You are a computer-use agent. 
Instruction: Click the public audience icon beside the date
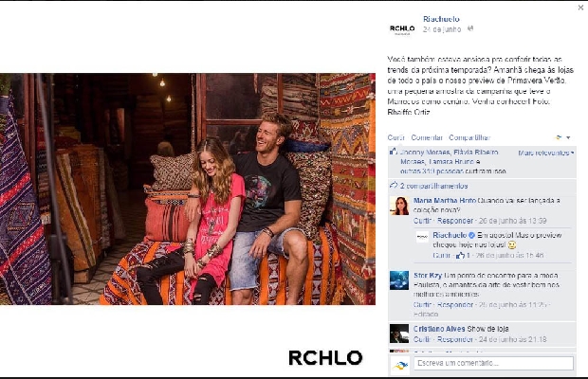coord(470,28)
